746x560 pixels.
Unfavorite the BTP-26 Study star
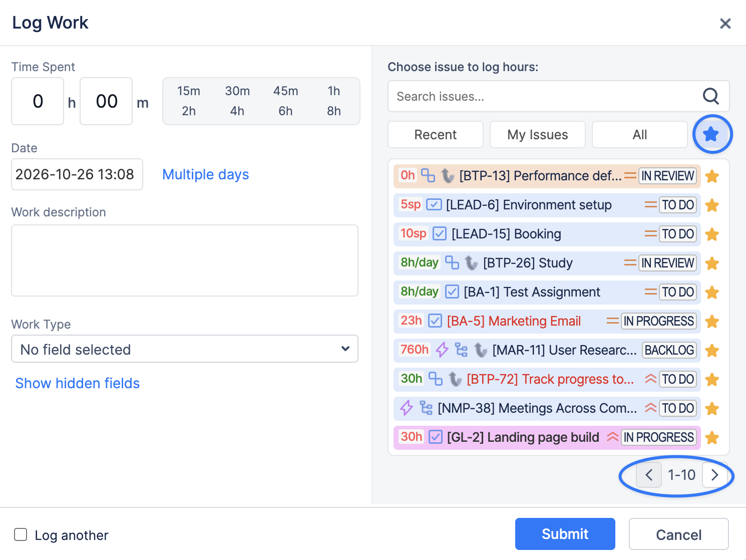pyautogui.click(x=712, y=263)
